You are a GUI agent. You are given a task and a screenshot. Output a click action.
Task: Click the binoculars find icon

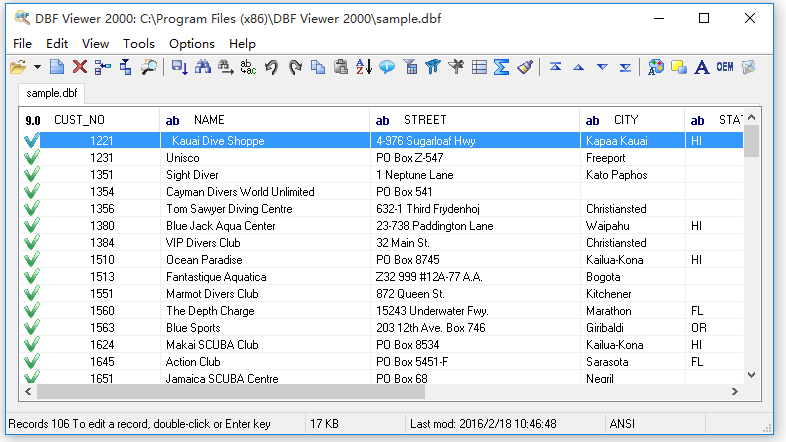[x=204, y=67]
